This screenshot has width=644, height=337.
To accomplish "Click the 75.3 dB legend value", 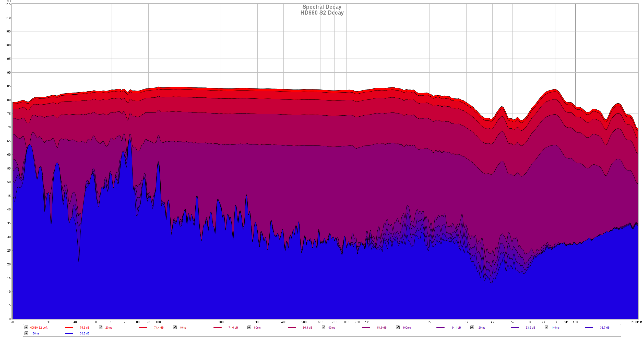I will [85, 328].
